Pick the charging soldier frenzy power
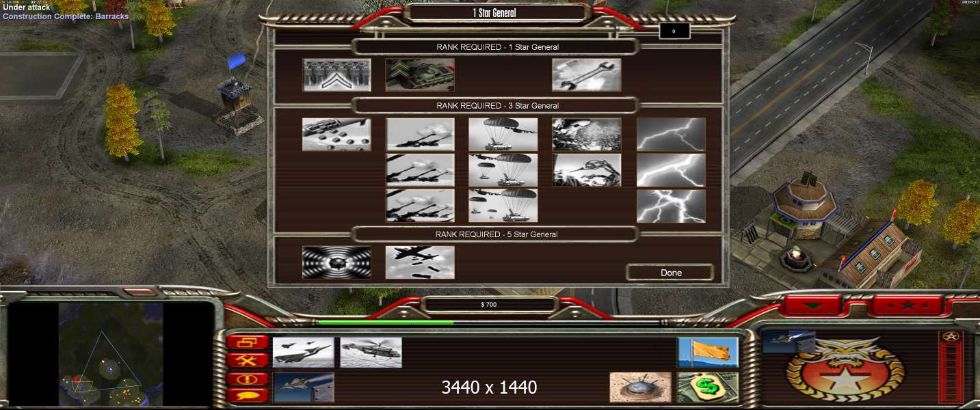Image resolution: width=980 pixels, height=410 pixels. pyautogui.click(x=587, y=170)
